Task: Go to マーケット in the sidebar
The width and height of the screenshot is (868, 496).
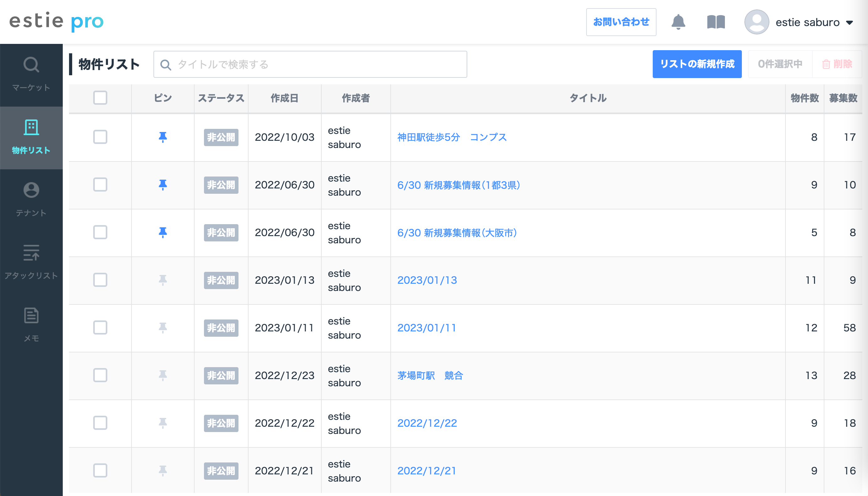Action: pyautogui.click(x=31, y=74)
